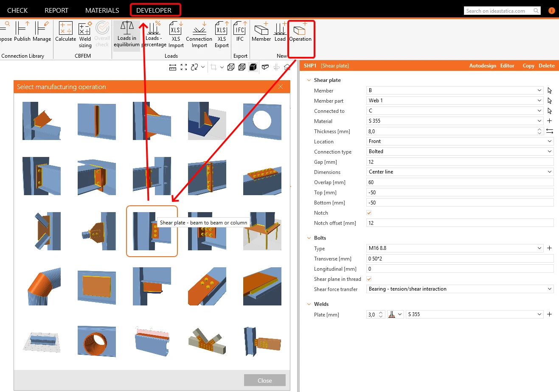Open the bolt Type M16 8.8 dropdown
Image resolution: width=559 pixels, height=392 pixels.
coord(455,248)
